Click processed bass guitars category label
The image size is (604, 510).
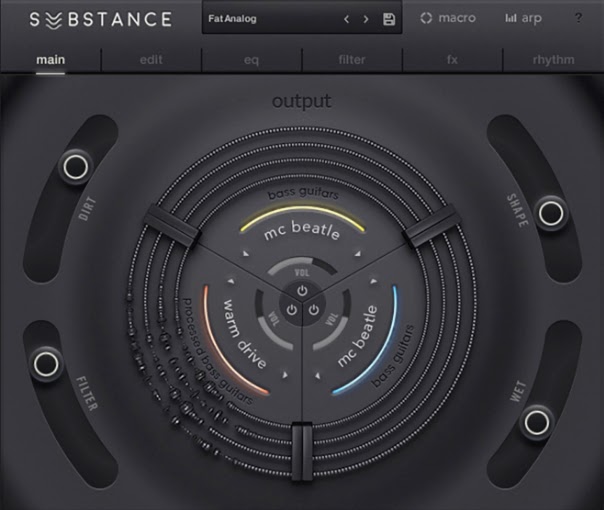(216, 352)
